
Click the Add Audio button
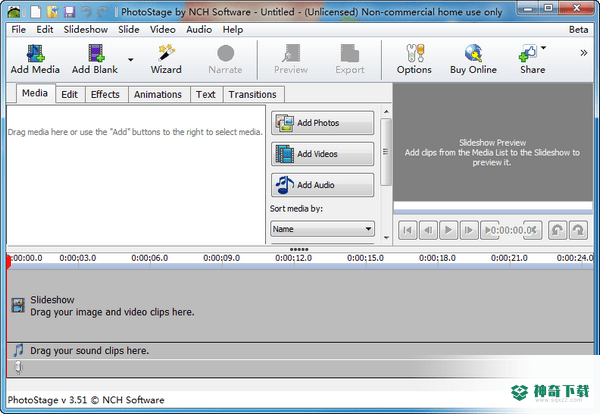click(323, 185)
